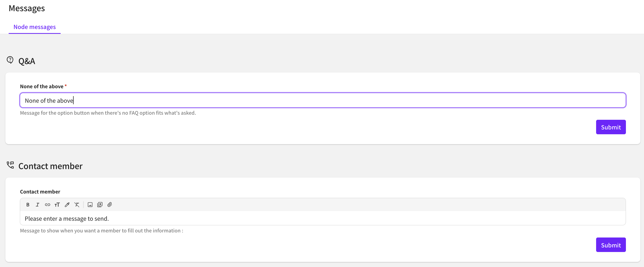Submit the Q&A None of the above form
The image size is (644, 267).
coord(611,127)
